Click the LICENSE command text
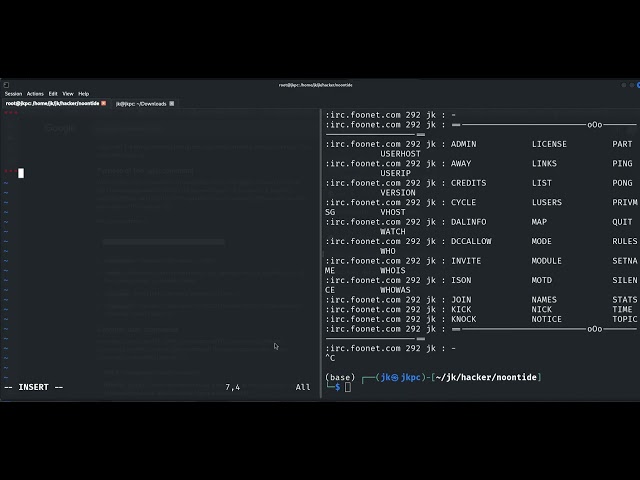 pyautogui.click(x=549, y=144)
